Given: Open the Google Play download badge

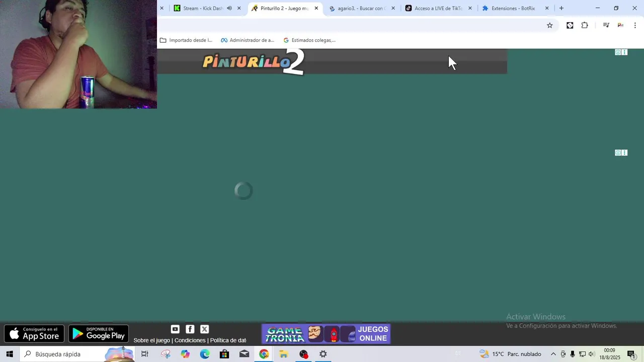Looking at the screenshot, I should (99, 334).
